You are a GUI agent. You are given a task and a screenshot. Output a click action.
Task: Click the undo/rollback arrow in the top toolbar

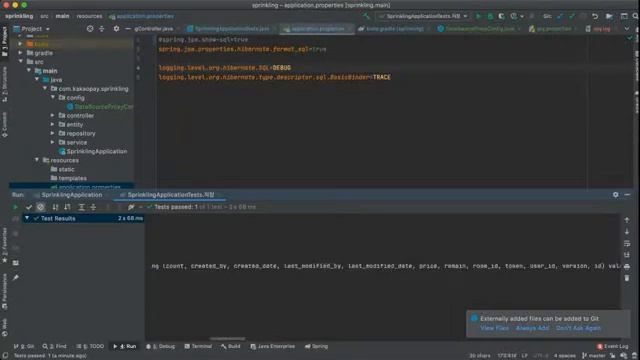coord(595,16)
